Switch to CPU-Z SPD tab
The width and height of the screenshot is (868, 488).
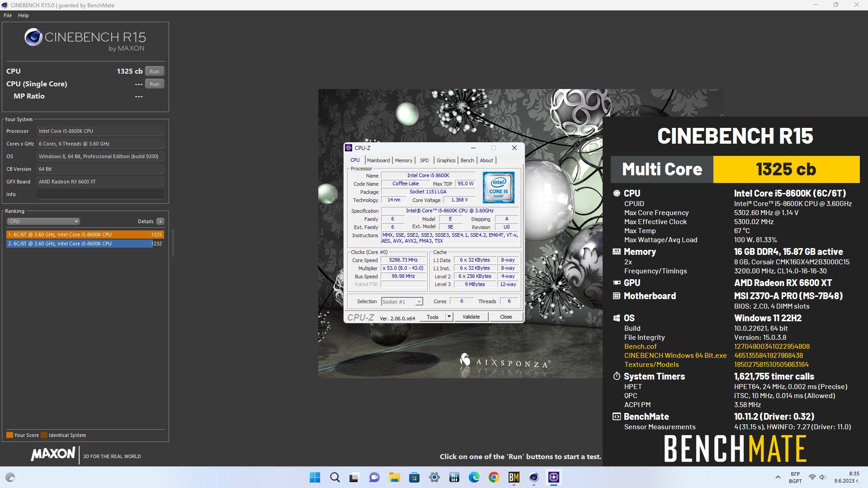[424, 160]
